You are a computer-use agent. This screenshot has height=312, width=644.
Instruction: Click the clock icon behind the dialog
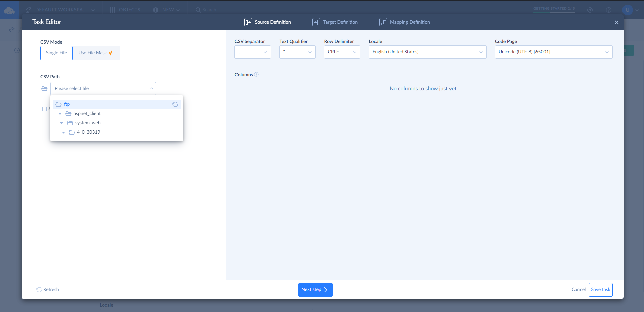tap(17, 50)
